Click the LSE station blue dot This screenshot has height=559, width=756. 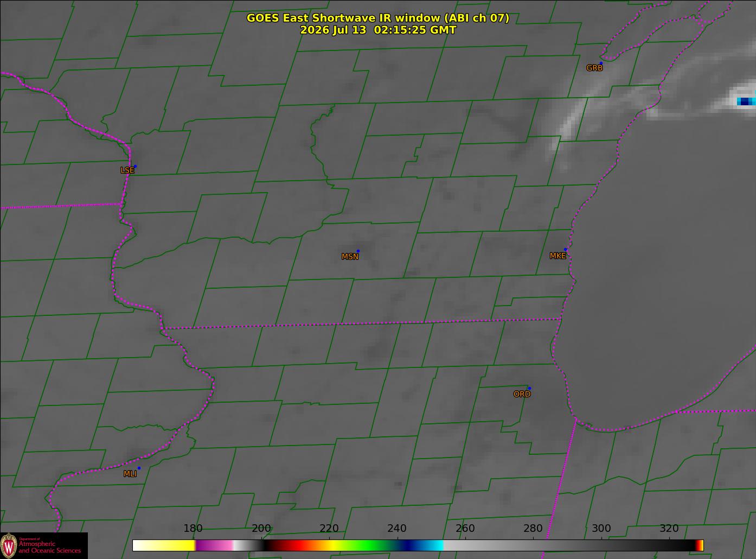tap(135, 166)
